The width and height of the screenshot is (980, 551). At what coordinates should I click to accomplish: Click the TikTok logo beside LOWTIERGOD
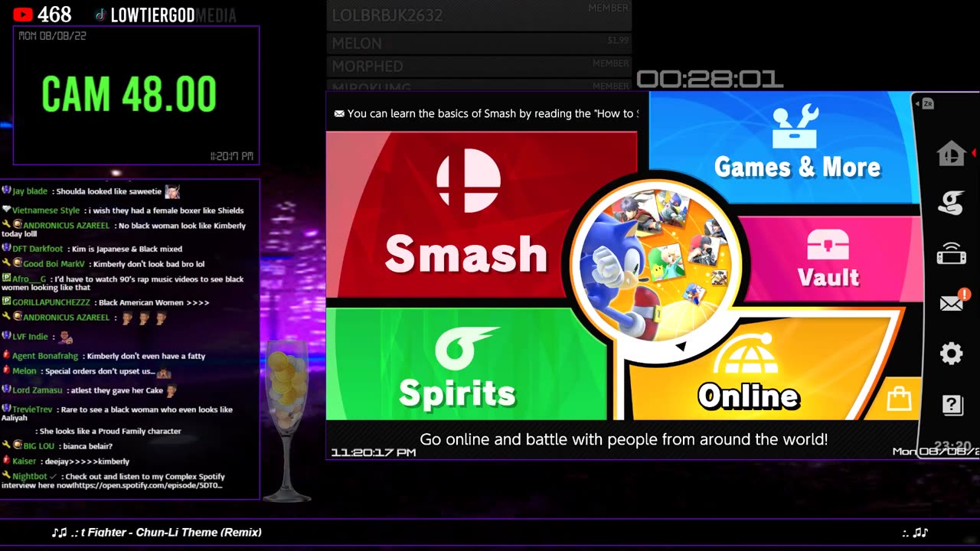(x=100, y=15)
